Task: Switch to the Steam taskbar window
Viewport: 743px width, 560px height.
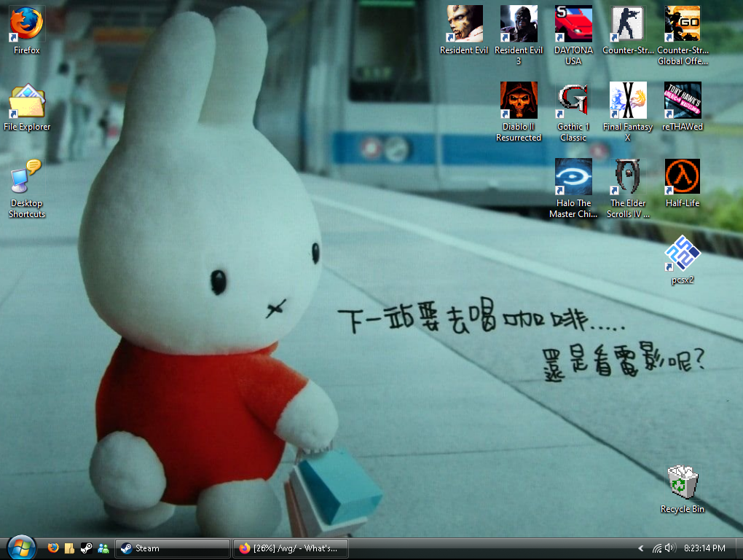Action: coord(173,548)
